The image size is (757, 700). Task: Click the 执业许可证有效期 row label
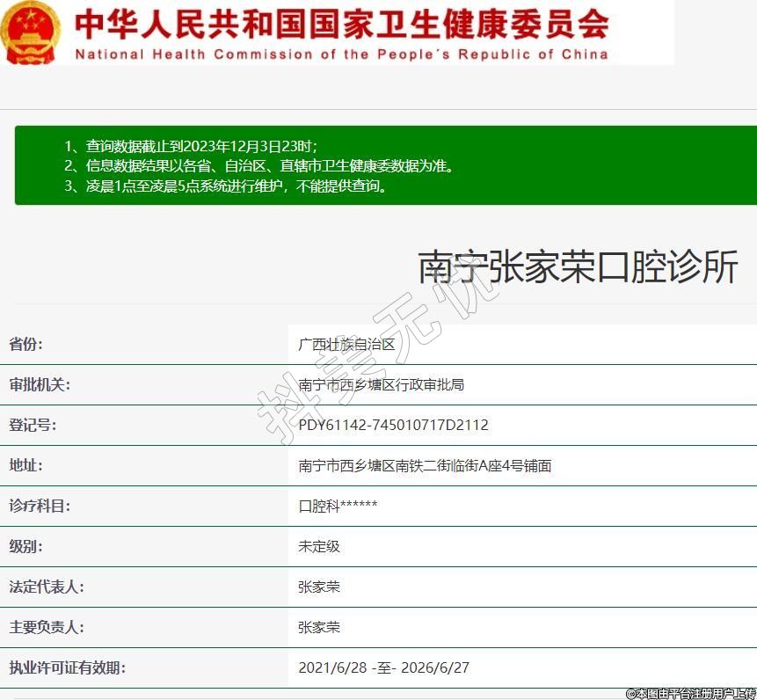[x=67, y=667]
